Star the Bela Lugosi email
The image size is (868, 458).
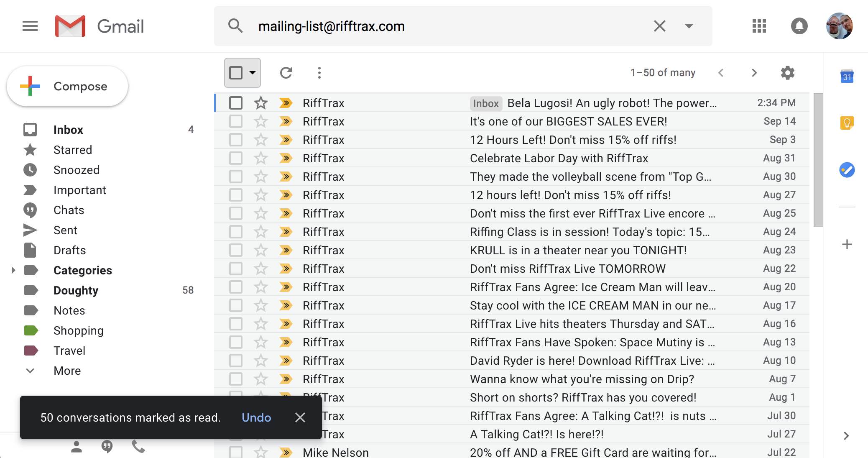[x=261, y=103]
